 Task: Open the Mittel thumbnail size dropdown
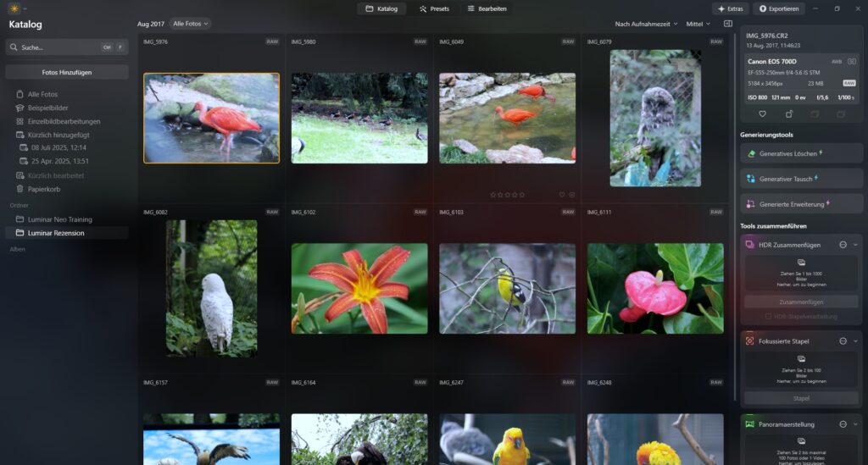click(x=698, y=24)
